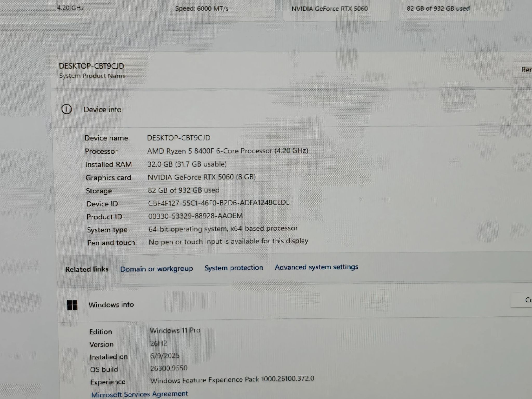Click the Version value 26H2

click(x=158, y=343)
